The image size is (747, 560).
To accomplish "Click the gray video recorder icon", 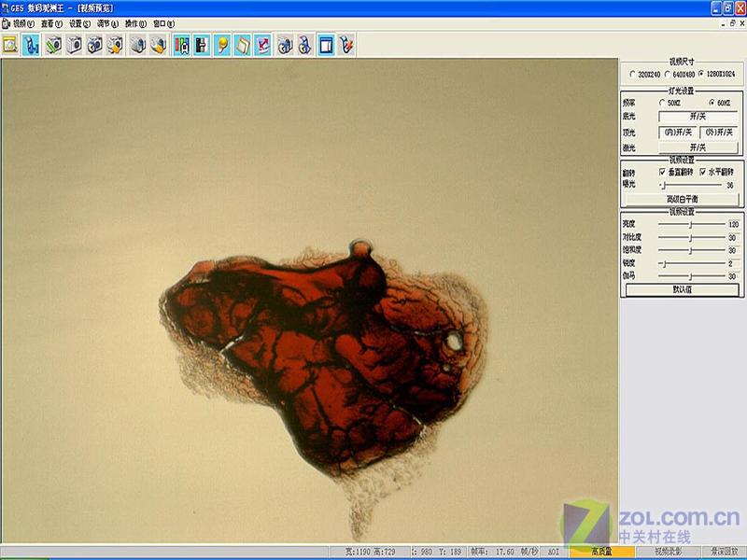I will click(137, 45).
